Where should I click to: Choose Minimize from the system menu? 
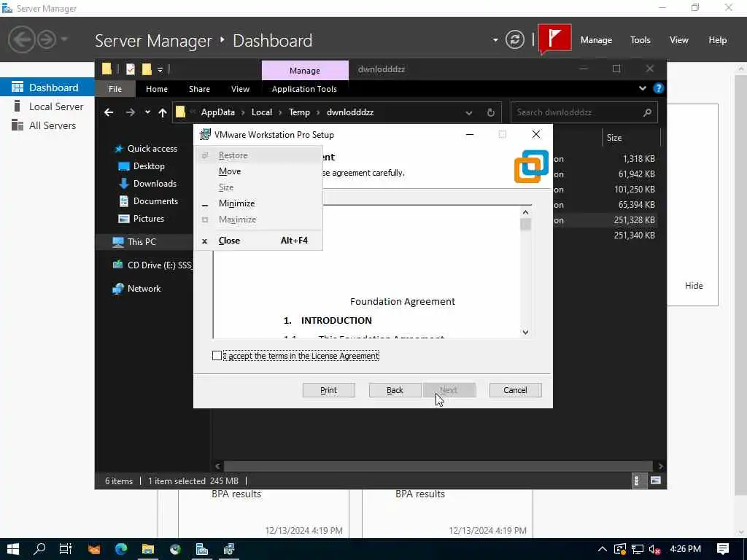(258, 203)
